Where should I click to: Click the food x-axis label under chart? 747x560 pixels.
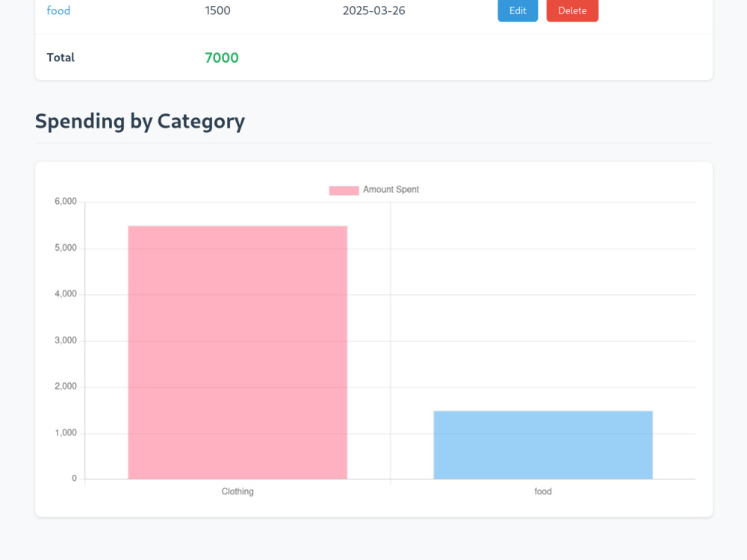[542, 491]
